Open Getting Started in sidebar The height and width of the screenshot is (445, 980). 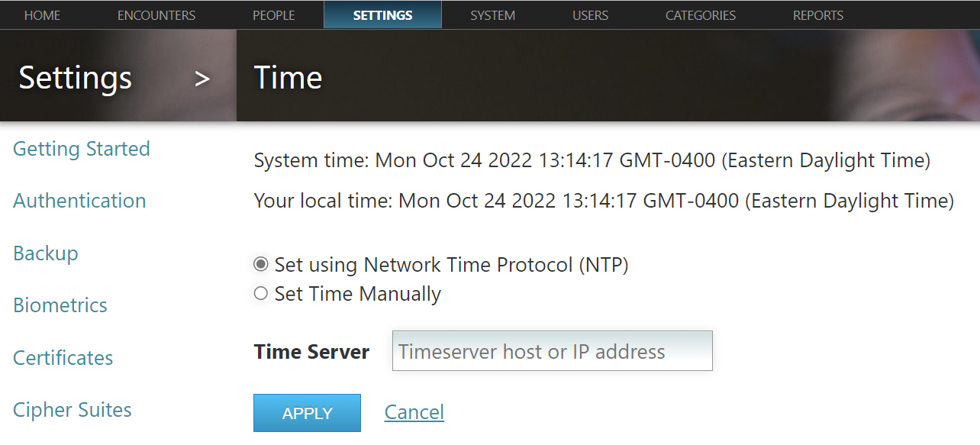[x=82, y=149]
